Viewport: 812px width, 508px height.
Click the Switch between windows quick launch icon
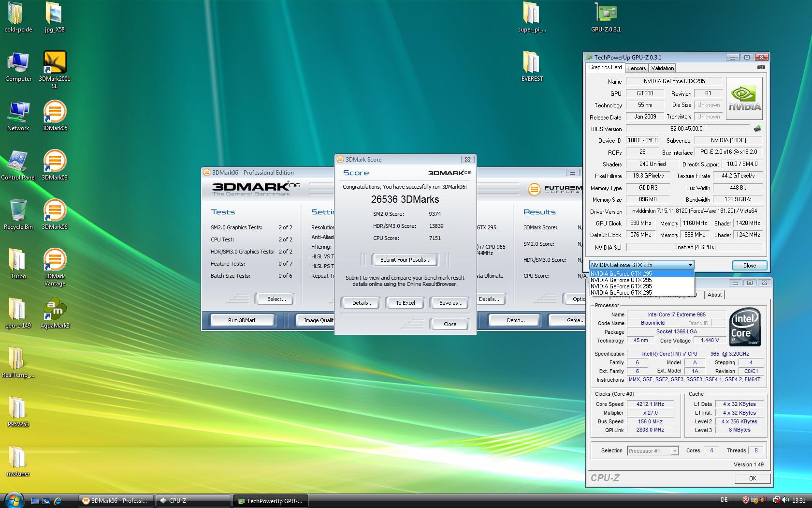click(x=46, y=501)
